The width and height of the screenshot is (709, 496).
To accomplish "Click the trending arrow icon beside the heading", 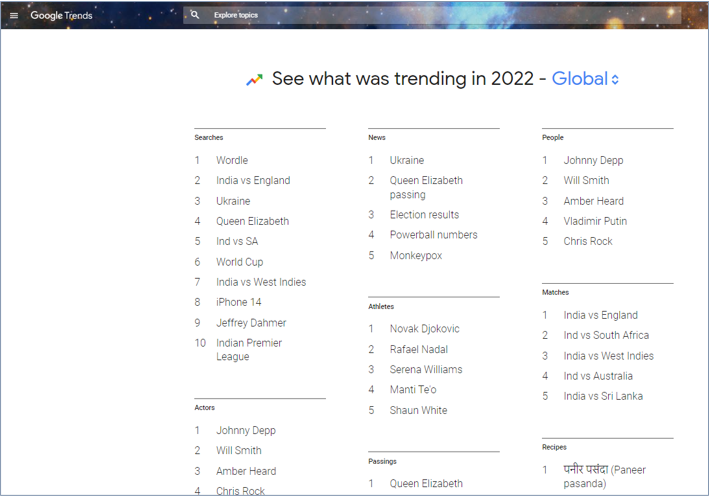I will pyautogui.click(x=254, y=80).
